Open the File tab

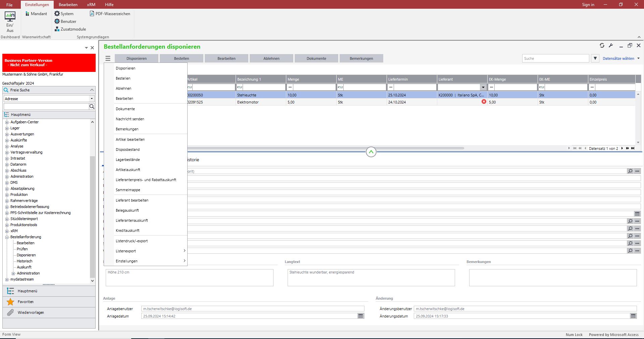click(9, 5)
